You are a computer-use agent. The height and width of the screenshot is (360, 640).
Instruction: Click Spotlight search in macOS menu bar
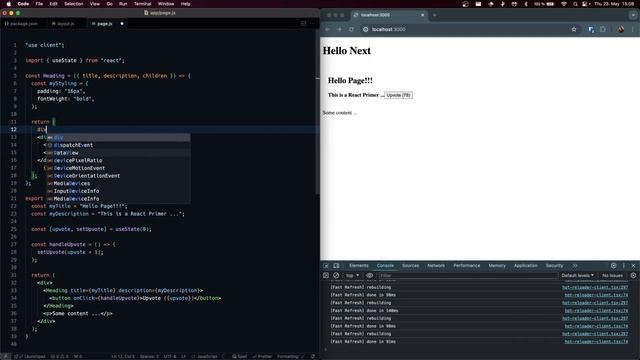tap(575, 4)
